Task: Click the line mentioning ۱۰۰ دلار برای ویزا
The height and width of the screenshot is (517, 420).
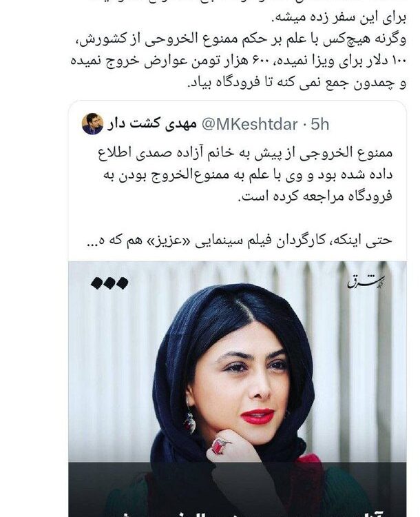Action: [x=239, y=61]
